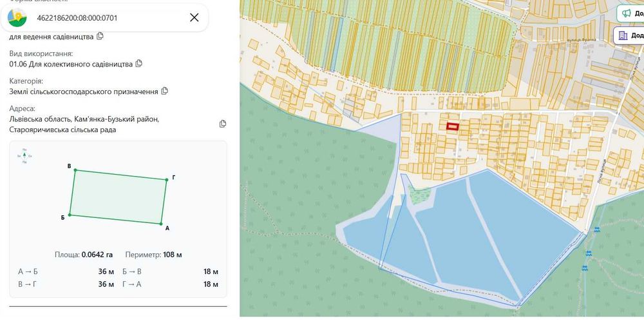This screenshot has height=323, width=644.
Task: Click the upper water icon on the stream
Action: click(597, 230)
